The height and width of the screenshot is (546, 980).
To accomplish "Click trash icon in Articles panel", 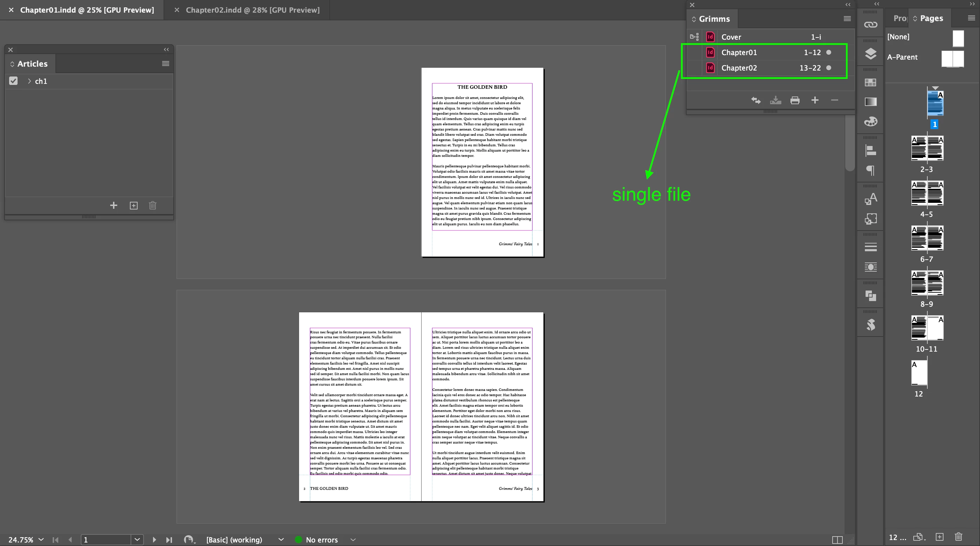I will [x=153, y=206].
